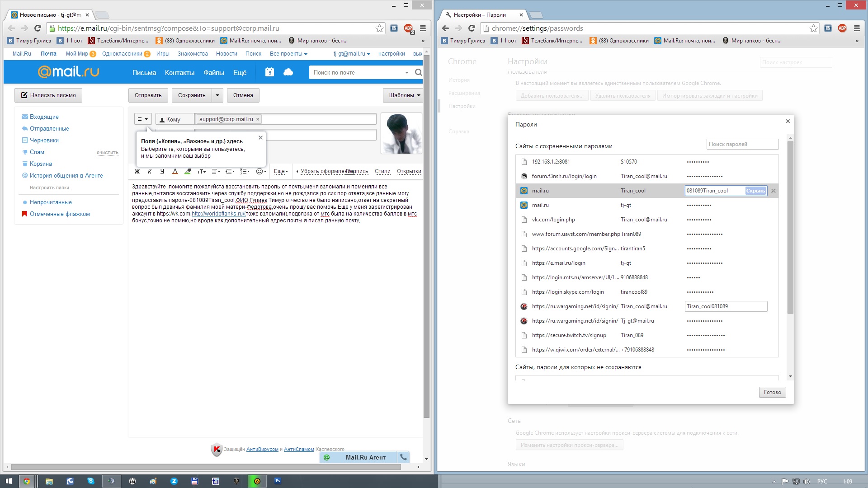Click the mail search magnifier icon
Screen dimensions: 868x488
[418, 72]
